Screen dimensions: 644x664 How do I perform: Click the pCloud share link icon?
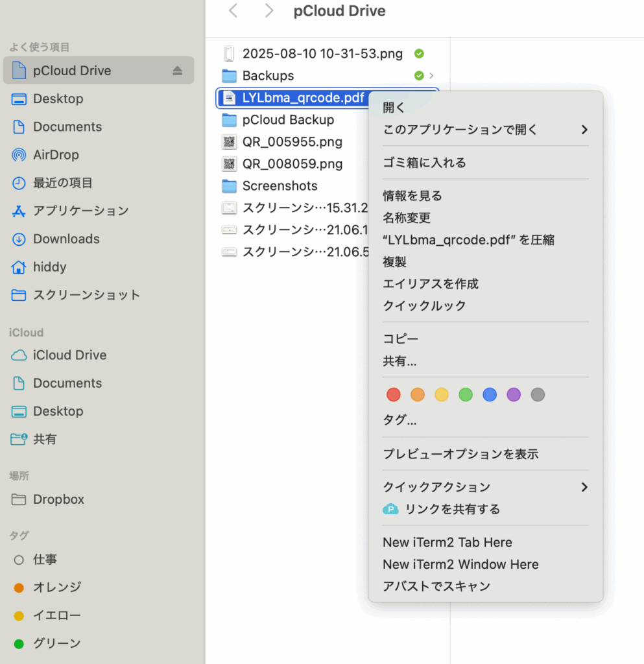pos(390,510)
